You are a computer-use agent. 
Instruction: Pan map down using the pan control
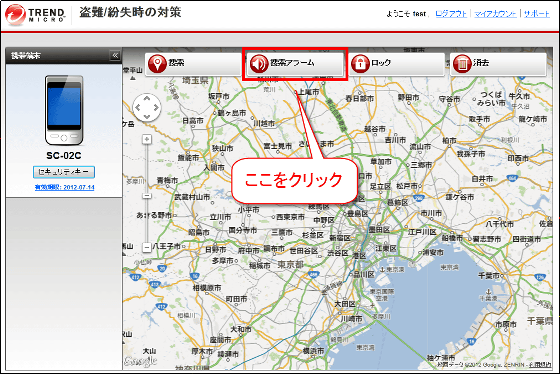click(x=147, y=116)
